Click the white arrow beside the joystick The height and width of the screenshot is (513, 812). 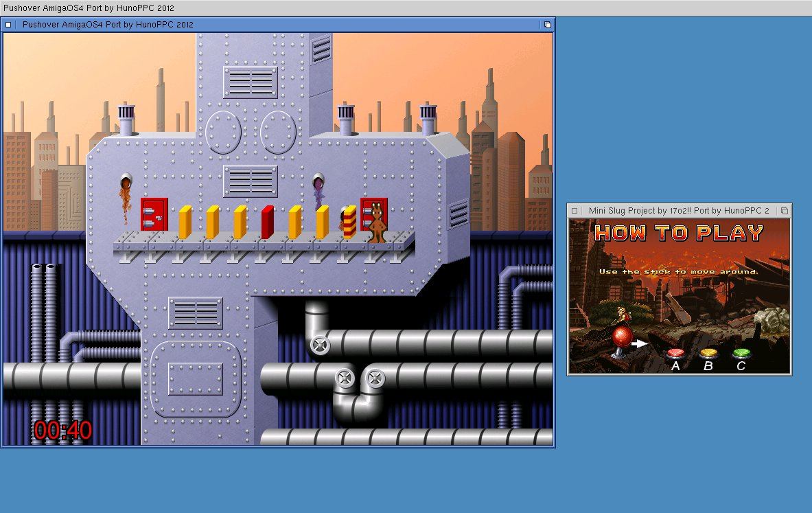(640, 343)
